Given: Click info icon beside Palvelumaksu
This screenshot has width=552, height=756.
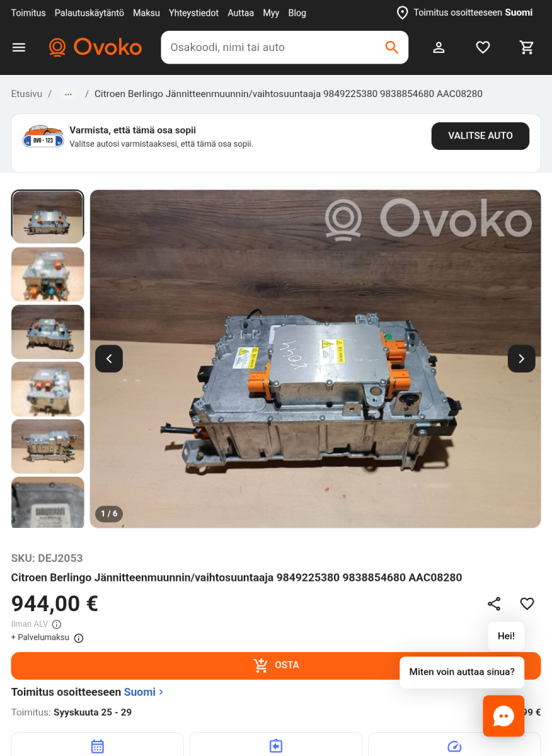Looking at the screenshot, I should (79, 638).
